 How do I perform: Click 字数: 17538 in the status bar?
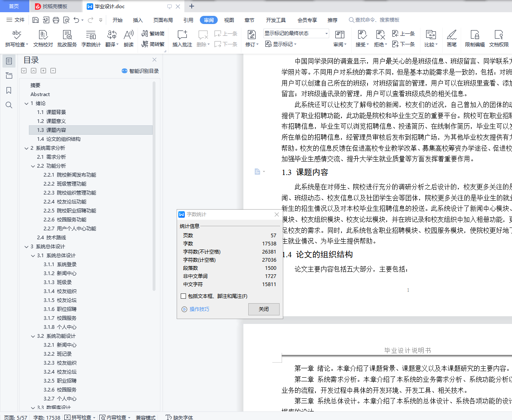coord(46,417)
